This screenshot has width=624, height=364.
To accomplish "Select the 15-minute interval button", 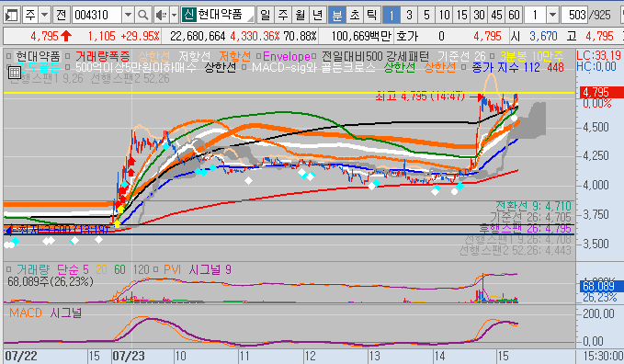I will coord(461,15).
